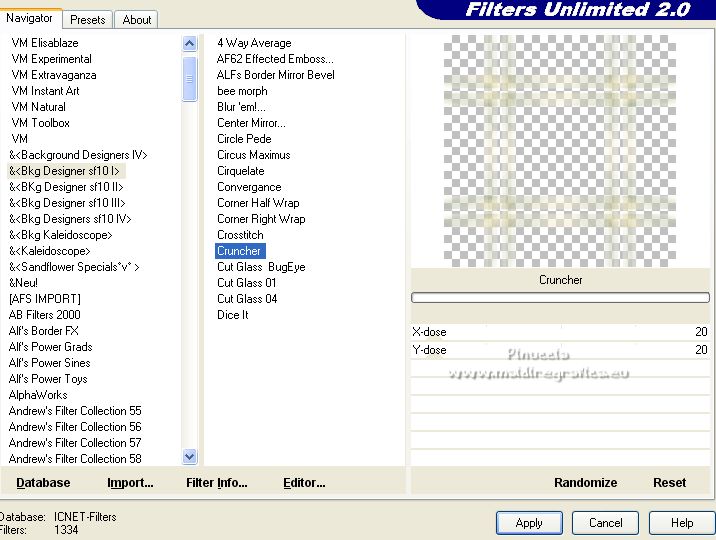
Task: Choose the Dice It filter
Action: pos(232,315)
